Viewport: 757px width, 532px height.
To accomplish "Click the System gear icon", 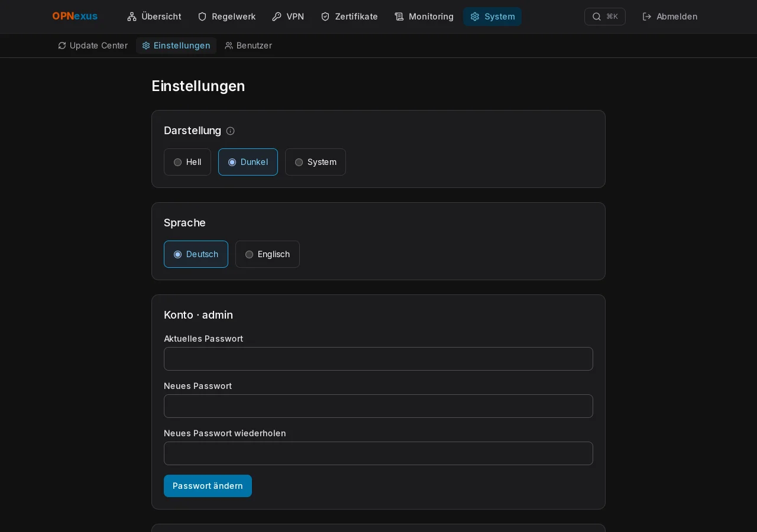I will pos(475,17).
